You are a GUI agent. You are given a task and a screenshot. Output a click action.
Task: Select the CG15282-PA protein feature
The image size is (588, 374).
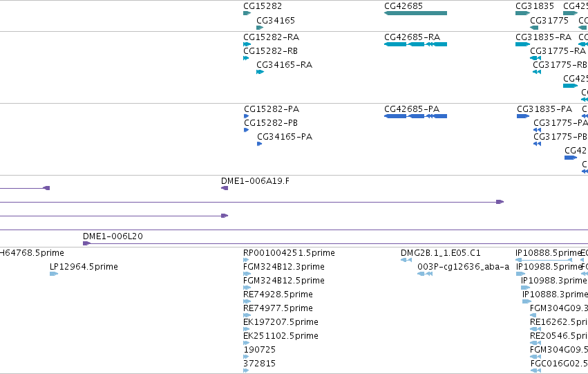tap(247, 116)
